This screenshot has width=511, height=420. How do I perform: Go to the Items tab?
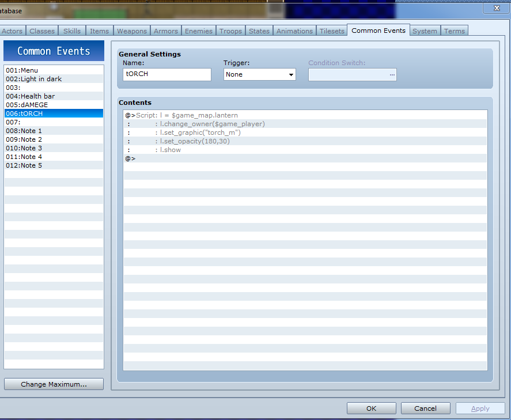pyautogui.click(x=100, y=31)
